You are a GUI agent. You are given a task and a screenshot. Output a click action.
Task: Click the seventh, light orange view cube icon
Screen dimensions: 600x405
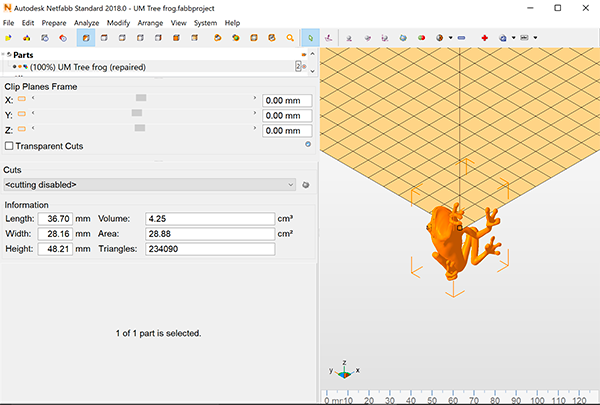coord(195,38)
